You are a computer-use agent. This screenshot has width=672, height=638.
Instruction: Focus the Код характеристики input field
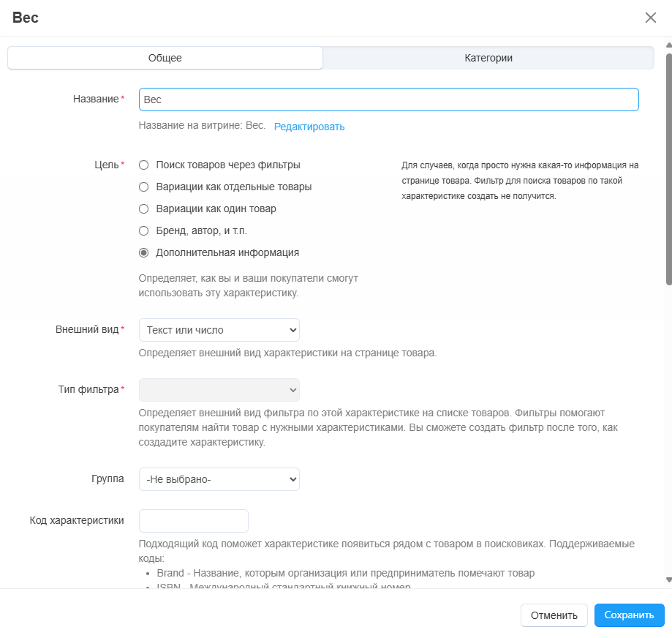[x=194, y=521]
